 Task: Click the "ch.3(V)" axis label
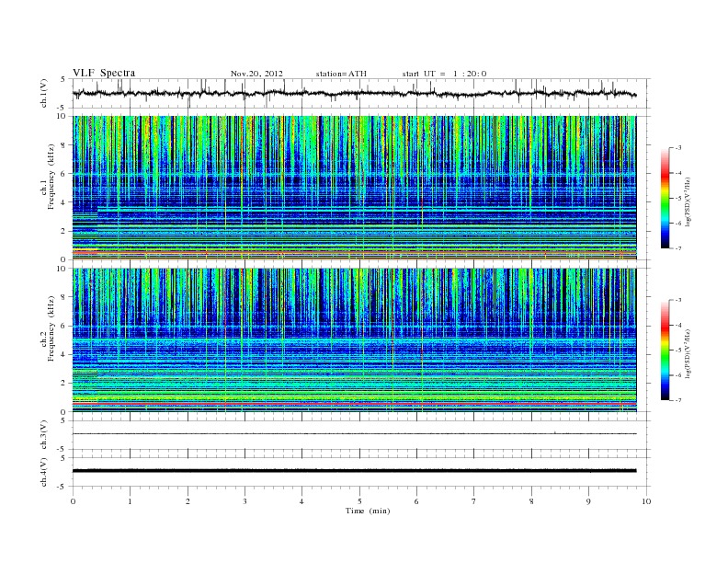click(x=44, y=435)
